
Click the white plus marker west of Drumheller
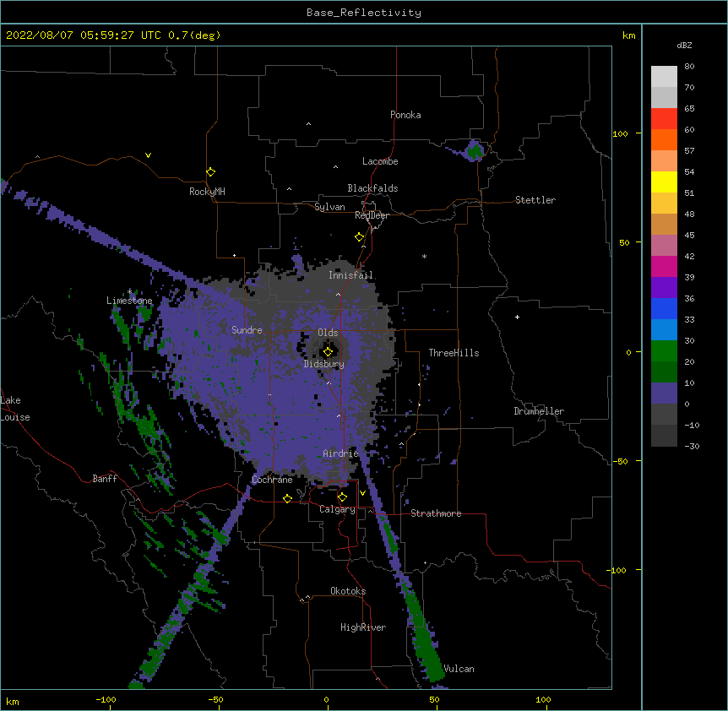(517, 317)
